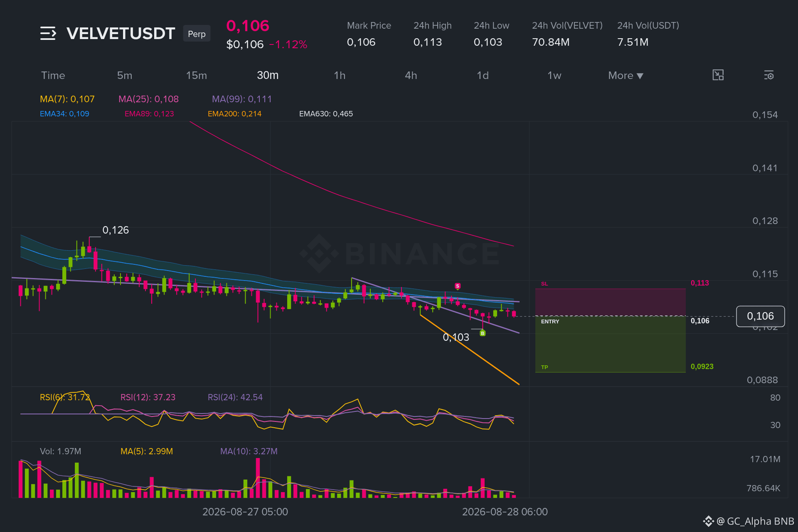Click the Mark Price value 0,106
798x532 pixels.
(x=361, y=42)
